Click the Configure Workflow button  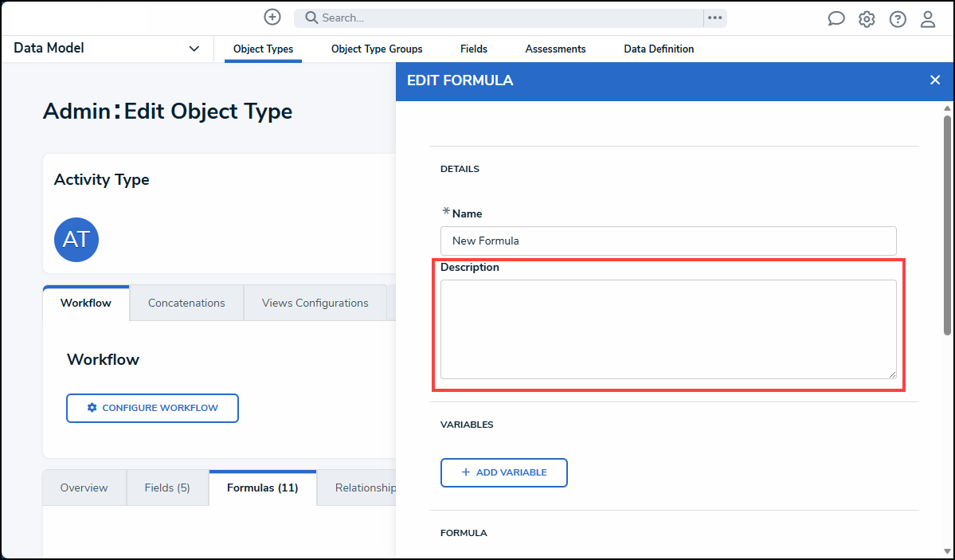click(152, 408)
